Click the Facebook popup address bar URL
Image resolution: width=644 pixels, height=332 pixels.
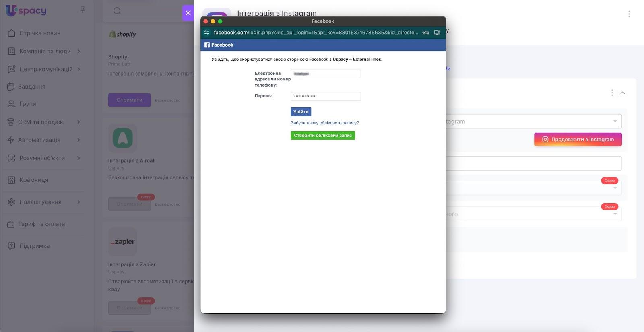[x=316, y=33]
